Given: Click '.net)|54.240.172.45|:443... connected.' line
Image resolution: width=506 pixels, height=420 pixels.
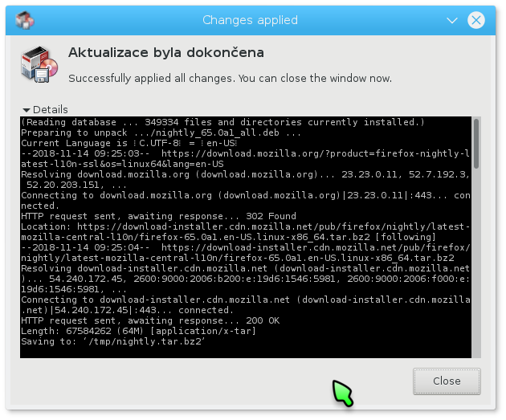Looking at the screenshot, I should (x=127, y=310).
